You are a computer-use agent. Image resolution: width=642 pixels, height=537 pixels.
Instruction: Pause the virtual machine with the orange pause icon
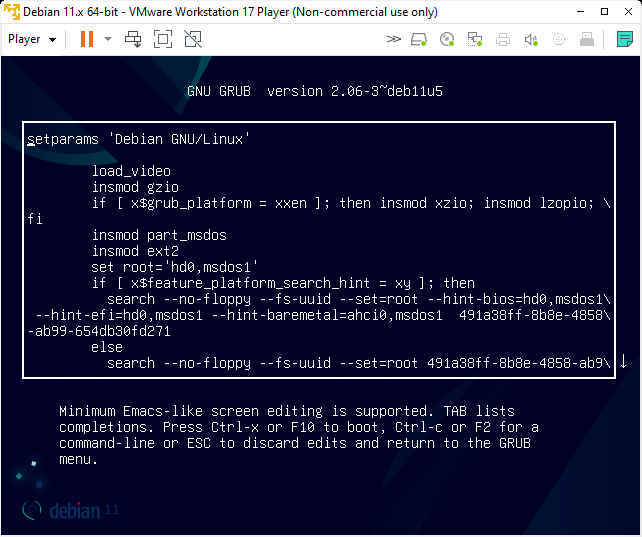[87, 39]
